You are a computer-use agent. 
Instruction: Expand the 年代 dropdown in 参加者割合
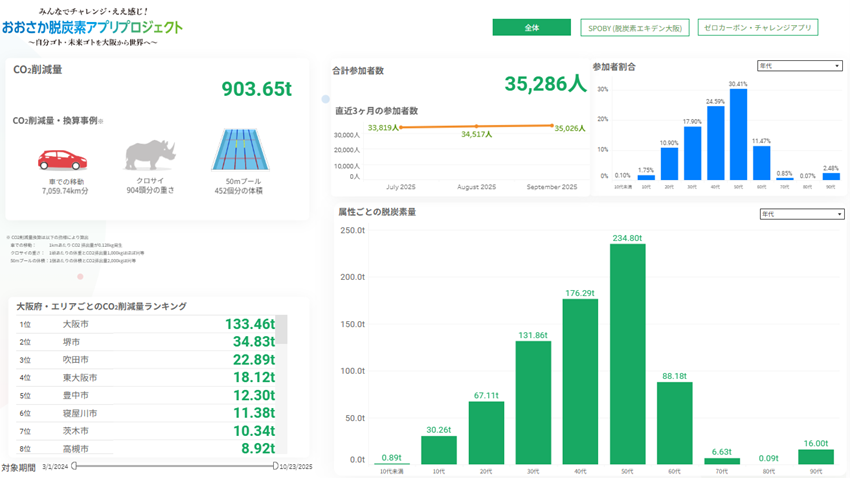click(x=800, y=66)
